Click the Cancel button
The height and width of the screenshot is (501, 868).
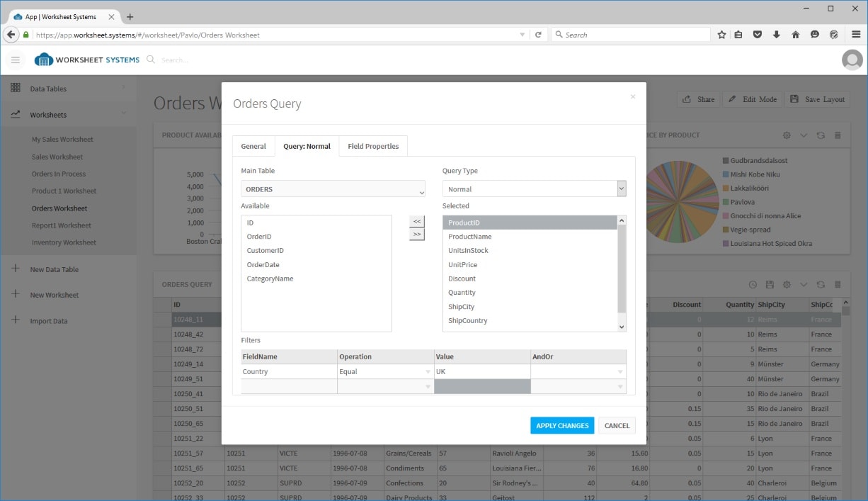pos(617,425)
